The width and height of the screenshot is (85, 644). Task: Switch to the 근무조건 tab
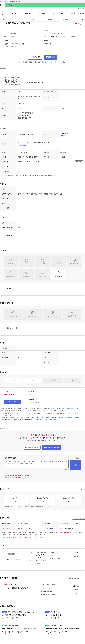18,19
